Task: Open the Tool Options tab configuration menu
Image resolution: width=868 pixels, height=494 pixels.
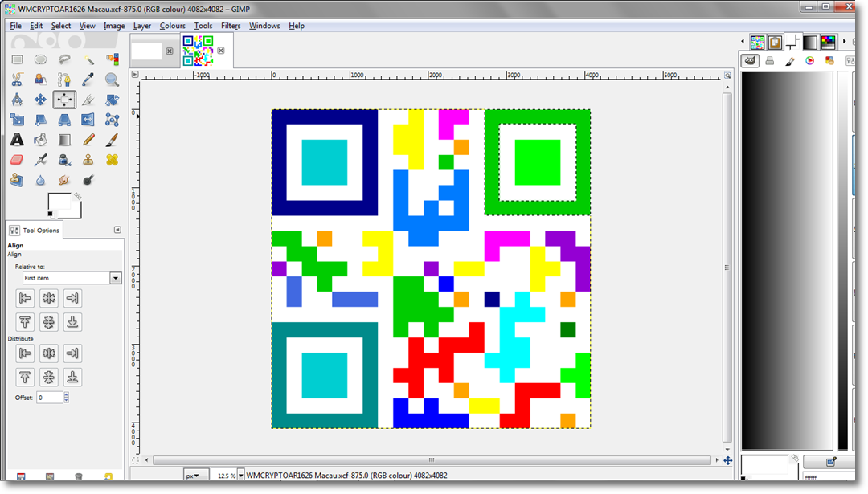Action: [117, 230]
